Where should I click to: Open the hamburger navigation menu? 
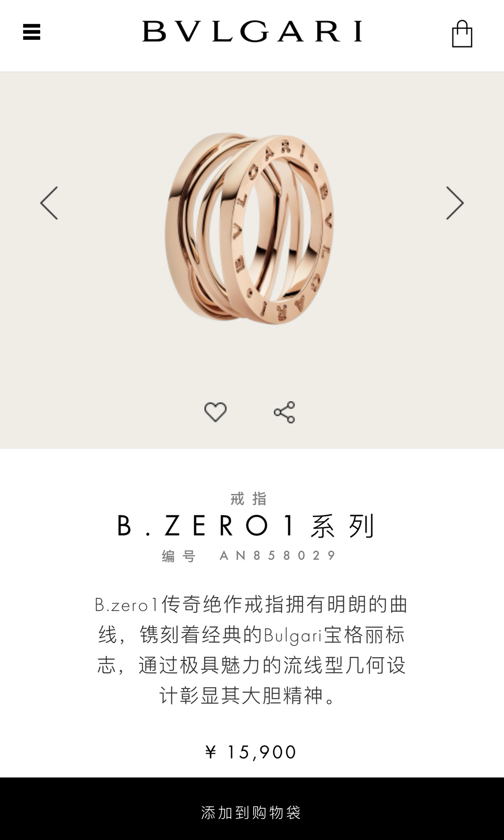coord(31,32)
